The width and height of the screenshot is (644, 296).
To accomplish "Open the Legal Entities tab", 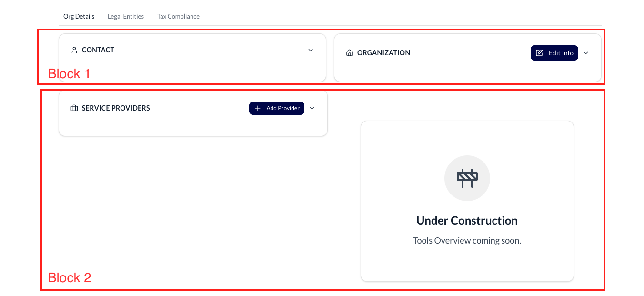I will [126, 16].
